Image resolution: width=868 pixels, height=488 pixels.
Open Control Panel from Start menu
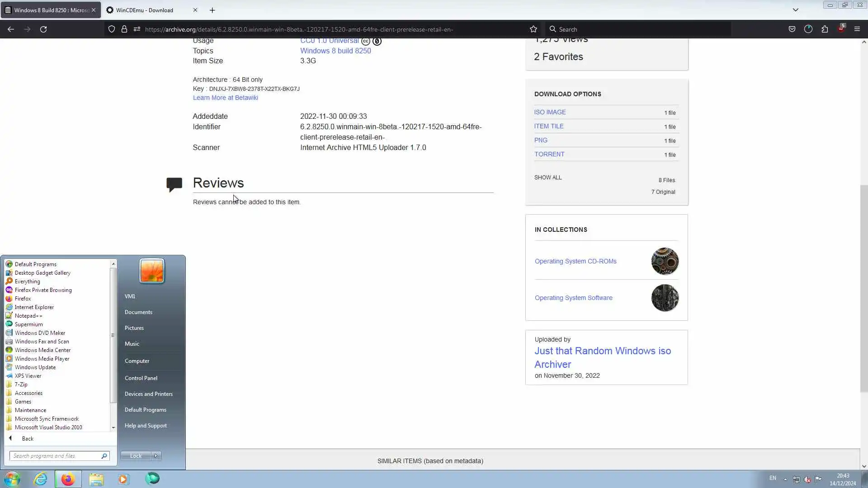(x=141, y=378)
